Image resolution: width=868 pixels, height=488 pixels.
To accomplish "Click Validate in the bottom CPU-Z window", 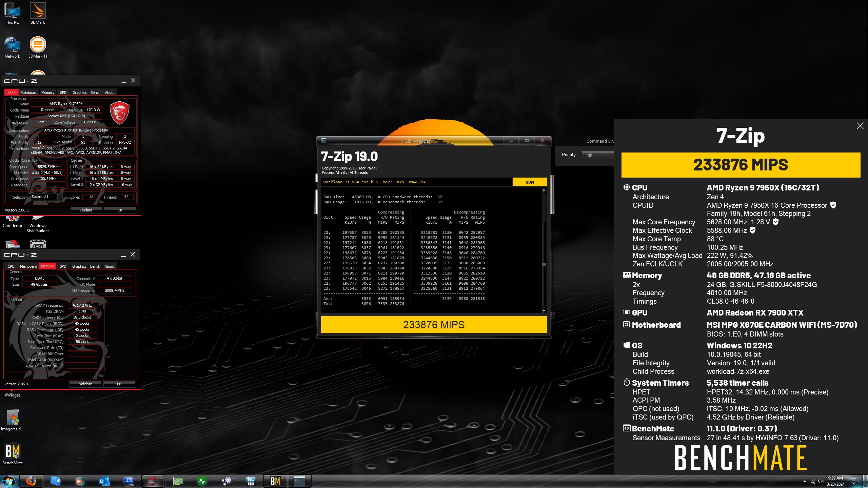I will [85, 384].
